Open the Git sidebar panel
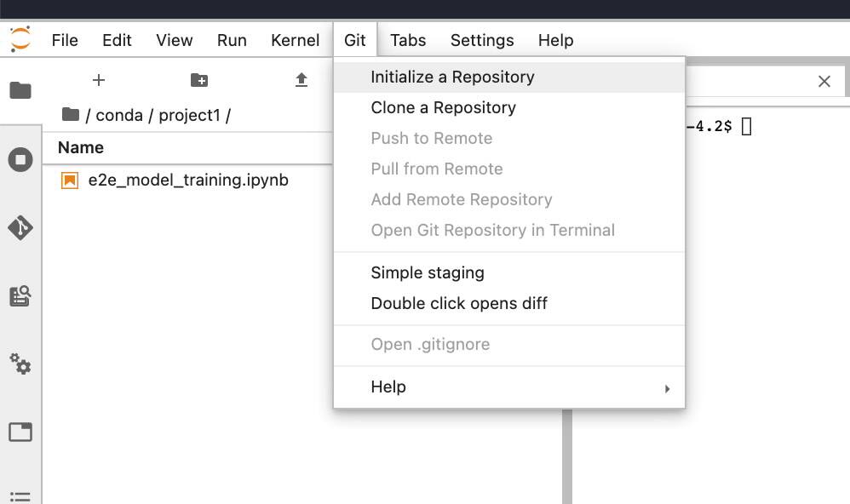 [20, 227]
